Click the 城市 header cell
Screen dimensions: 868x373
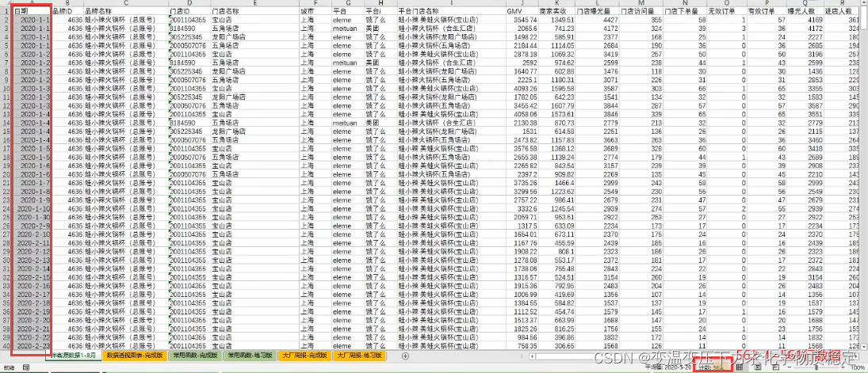click(x=315, y=10)
